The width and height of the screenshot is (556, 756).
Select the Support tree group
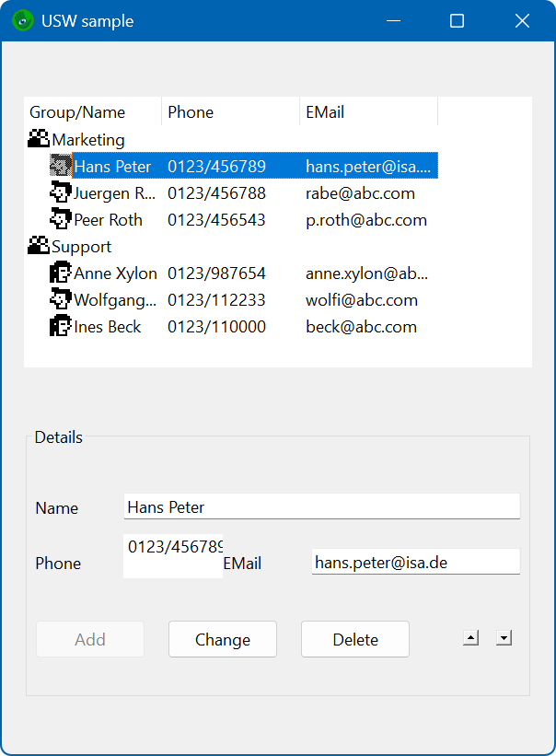tap(81, 247)
